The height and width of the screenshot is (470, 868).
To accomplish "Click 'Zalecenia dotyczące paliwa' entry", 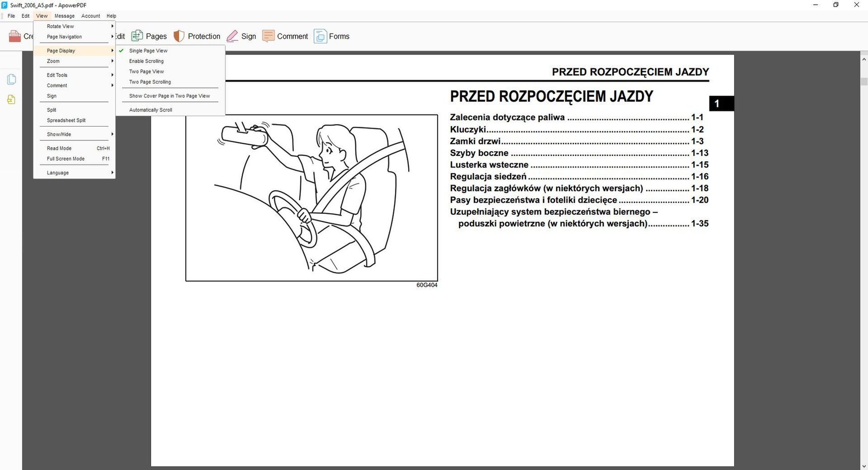I will pos(576,117).
